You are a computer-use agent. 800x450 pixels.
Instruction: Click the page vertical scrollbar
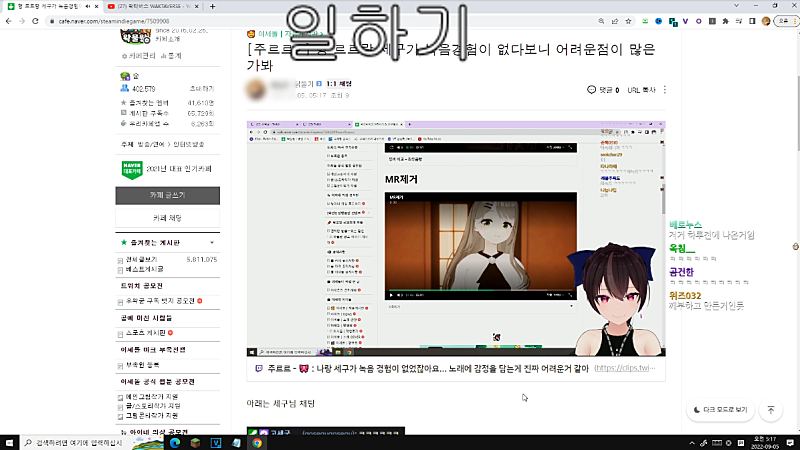point(797,112)
